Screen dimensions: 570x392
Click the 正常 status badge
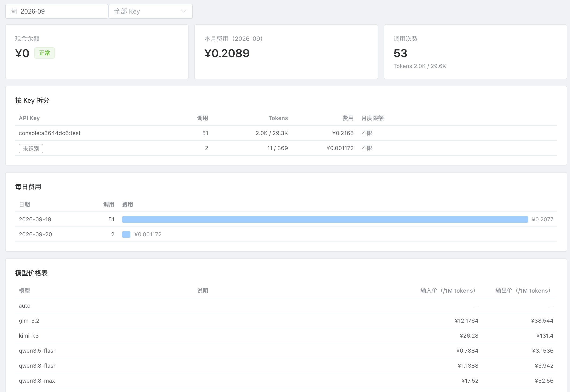pyautogui.click(x=45, y=53)
